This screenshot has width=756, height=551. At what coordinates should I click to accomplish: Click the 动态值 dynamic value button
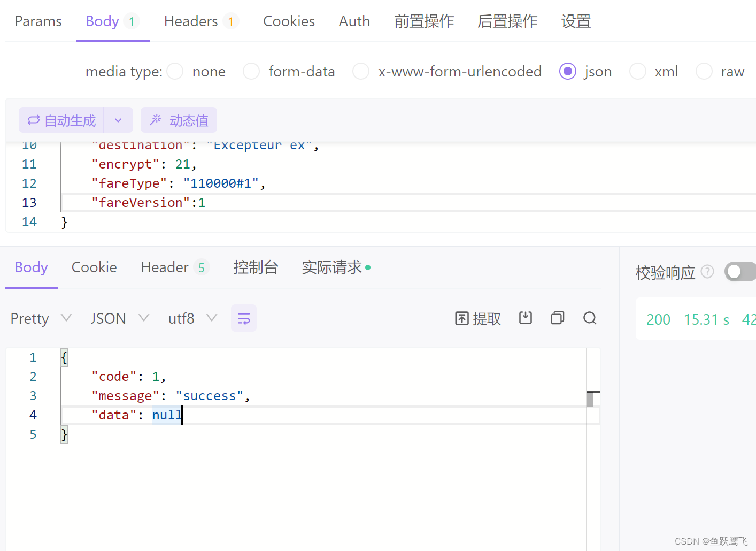(179, 120)
